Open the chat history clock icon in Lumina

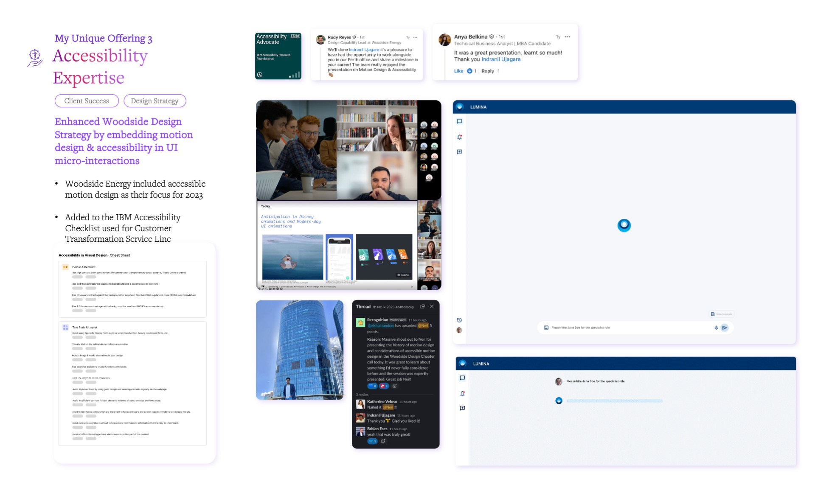[459, 320]
